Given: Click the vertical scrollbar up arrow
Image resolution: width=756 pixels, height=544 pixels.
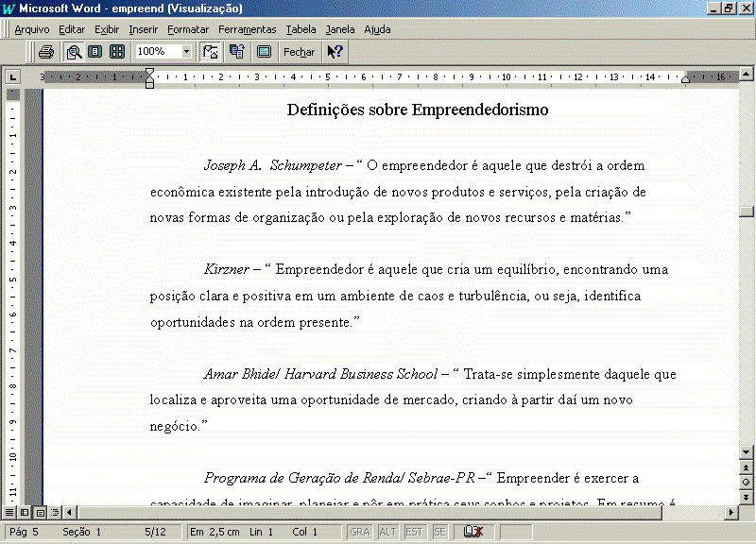Looking at the screenshot, I should pos(746,74).
